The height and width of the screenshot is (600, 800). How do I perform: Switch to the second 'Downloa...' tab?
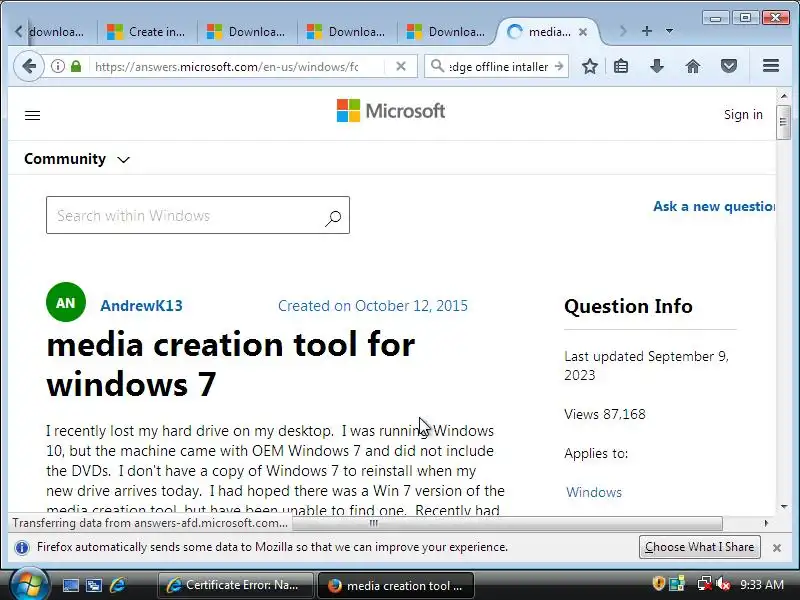(x=246, y=32)
